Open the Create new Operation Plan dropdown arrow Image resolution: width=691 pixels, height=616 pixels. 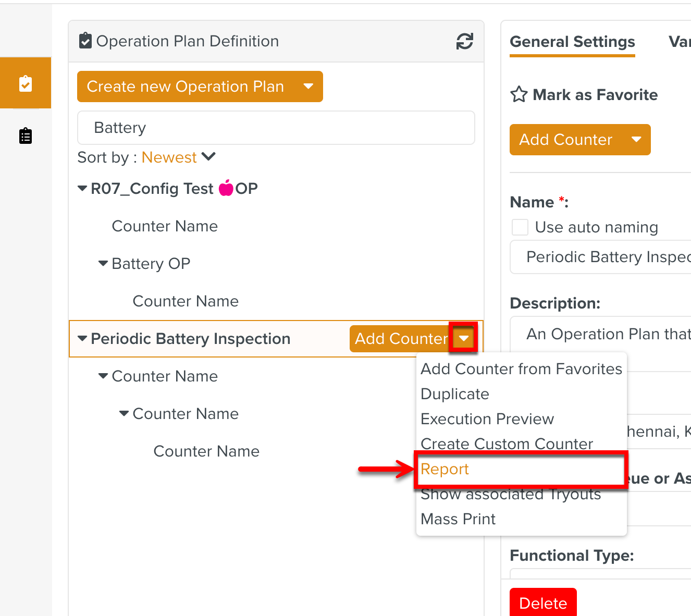[x=309, y=87]
